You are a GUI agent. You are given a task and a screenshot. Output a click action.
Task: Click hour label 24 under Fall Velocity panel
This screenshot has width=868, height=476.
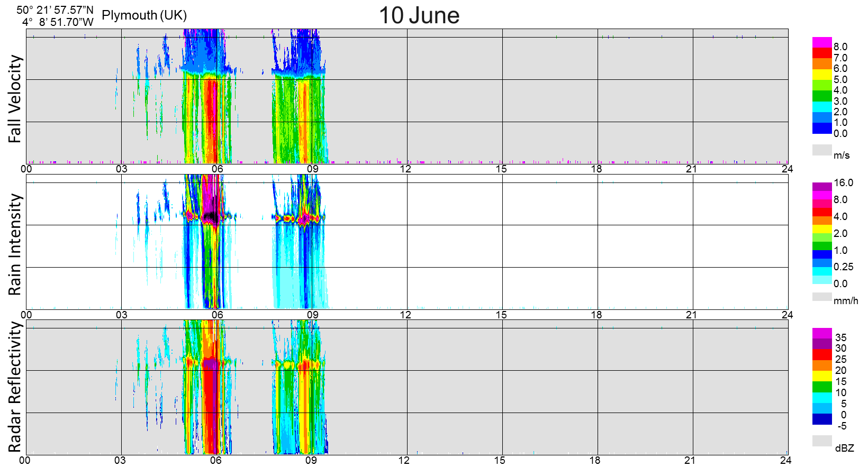click(788, 169)
